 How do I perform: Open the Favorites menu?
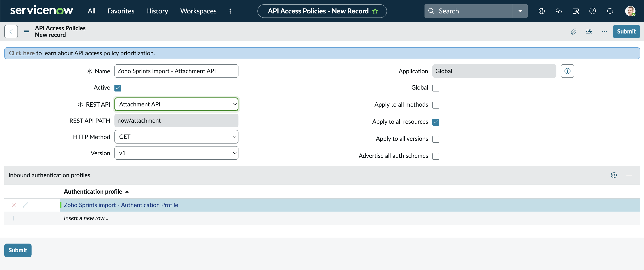(x=121, y=11)
